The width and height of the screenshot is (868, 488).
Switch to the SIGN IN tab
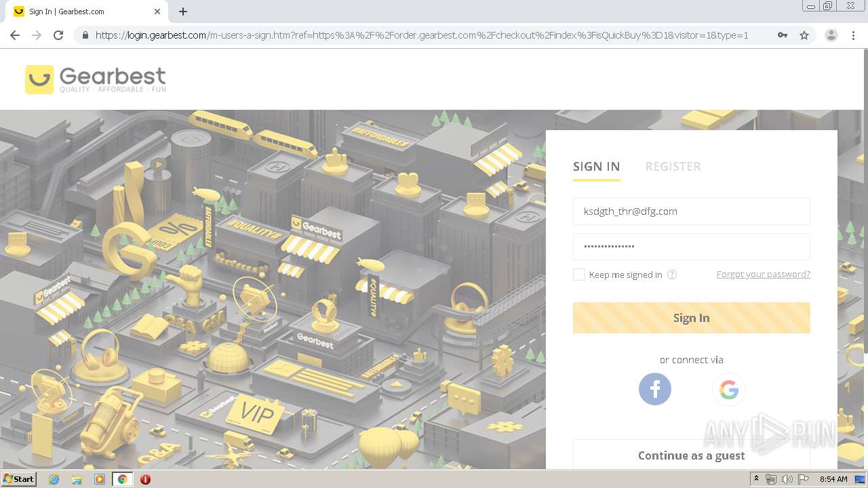[x=597, y=167]
